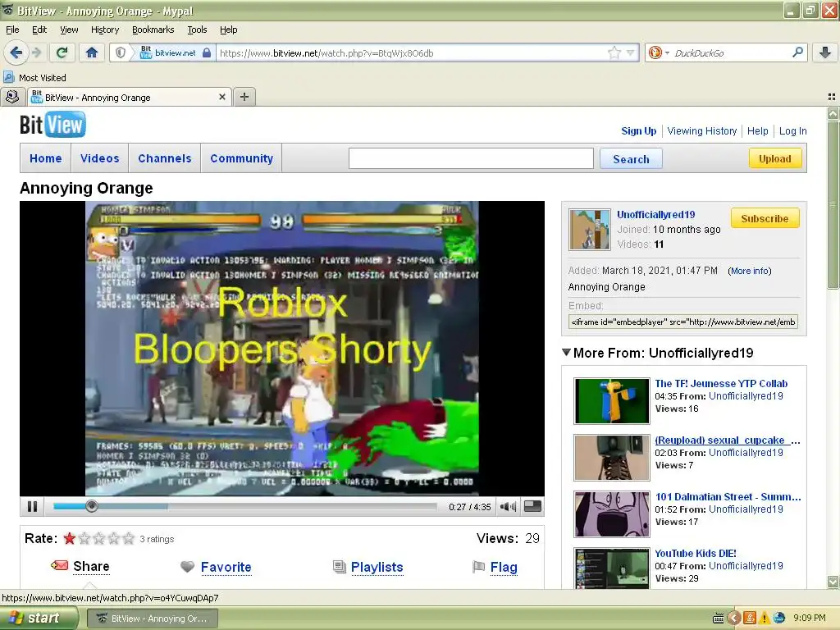Click the Favorite heart icon

[x=187, y=566]
